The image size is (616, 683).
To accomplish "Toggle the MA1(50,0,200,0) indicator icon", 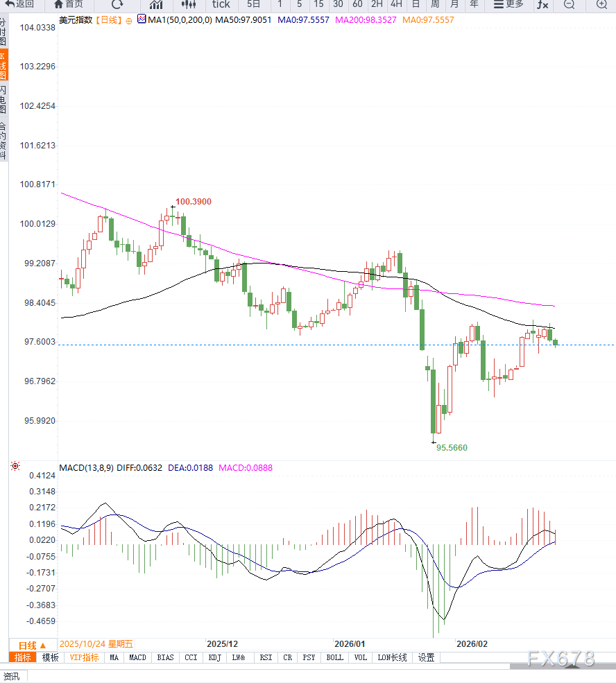I will pos(142,19).
